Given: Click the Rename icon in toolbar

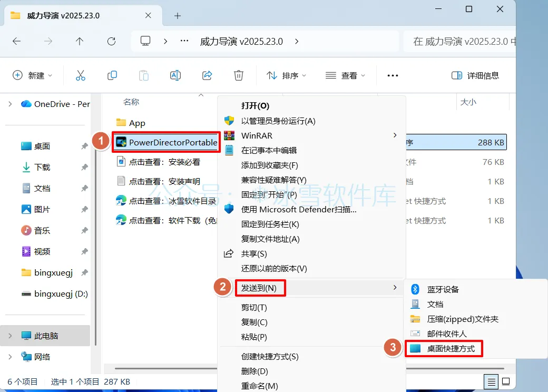Looking at the screenshot, I should (175, 75).
